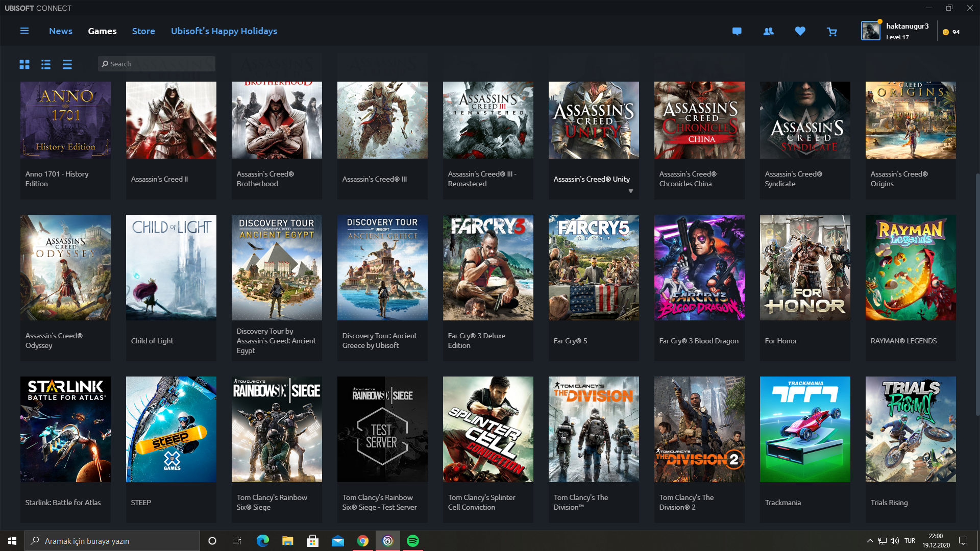Screen dimensions: 980x551
Task: Expand Assassin's Creed Unity dropdown arrow
Action: coord(631,191)
